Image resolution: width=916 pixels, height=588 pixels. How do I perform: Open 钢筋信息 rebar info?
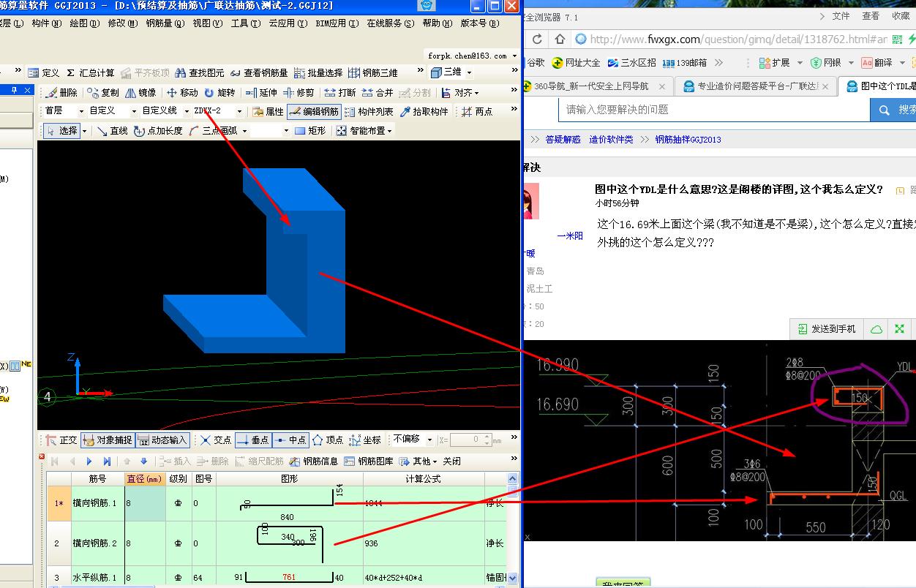click(314, 461)
